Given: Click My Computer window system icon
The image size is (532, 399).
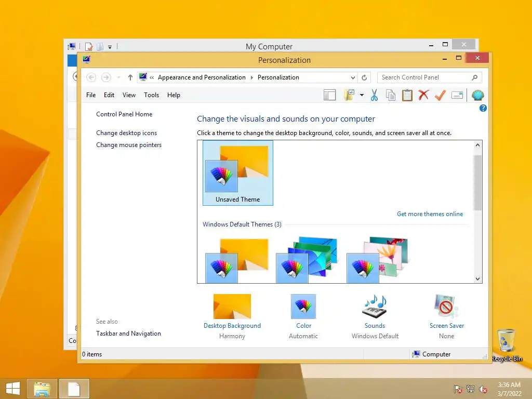Looking at the screenshot, I should [x=72, y=46].
